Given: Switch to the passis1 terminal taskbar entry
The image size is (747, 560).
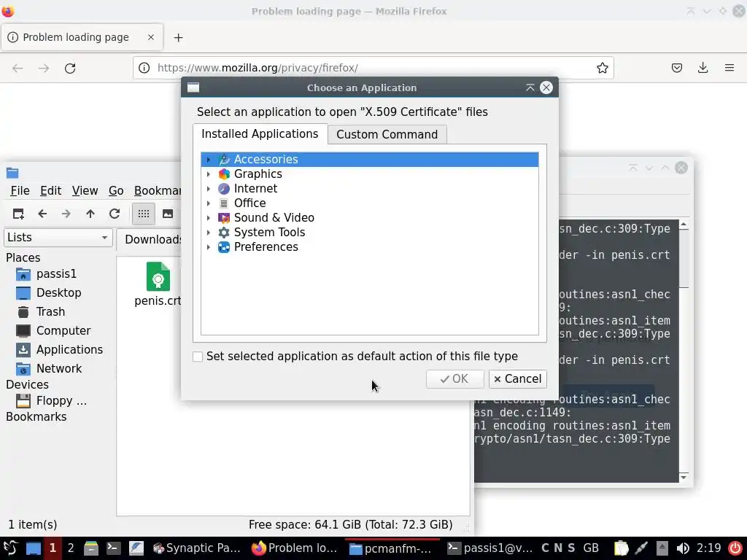Looking at the screenshot, I should click(x=491, y=548).
